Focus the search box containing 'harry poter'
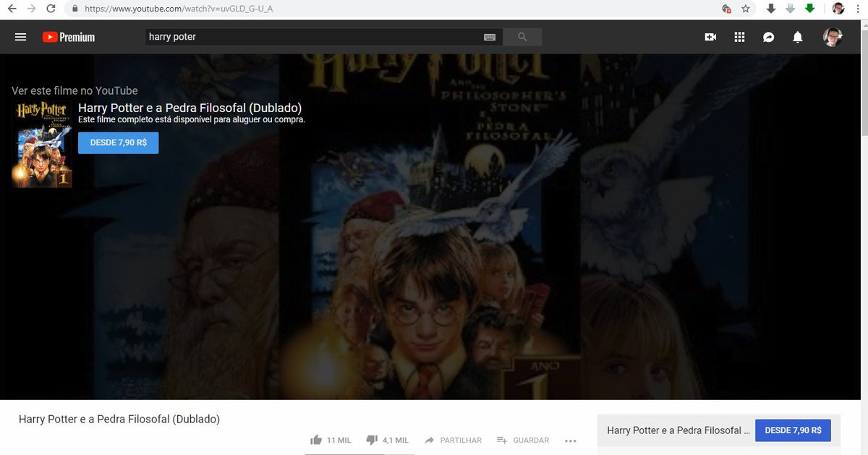Image resolution: width=868 pixels, height=455 pixels. coord(312,37)
